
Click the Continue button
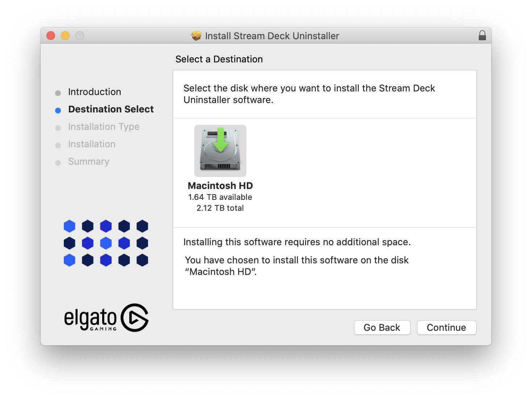(x=446, y=328)
